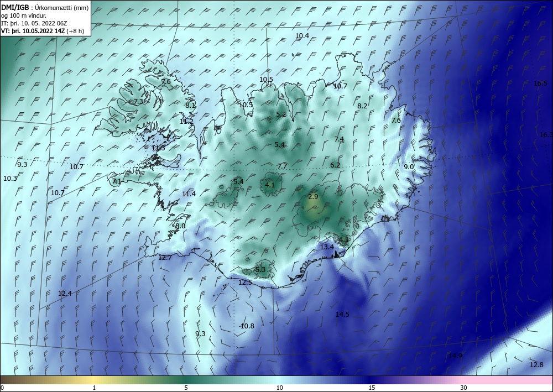The height and width of the screenshot is (392, 553).
Task: Click the 5.3 value on southern glacier
Action: [260, 270]
